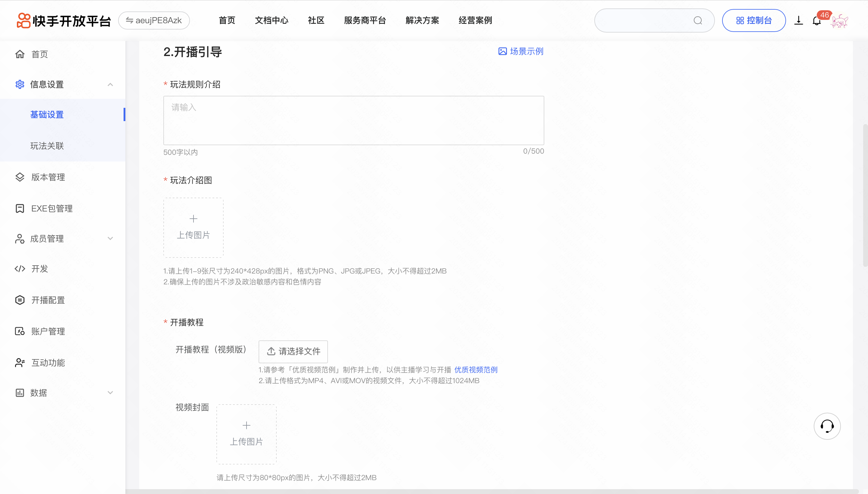Switch app via aeujPE8Azk selector
The image size is (868, 494).
154,21
